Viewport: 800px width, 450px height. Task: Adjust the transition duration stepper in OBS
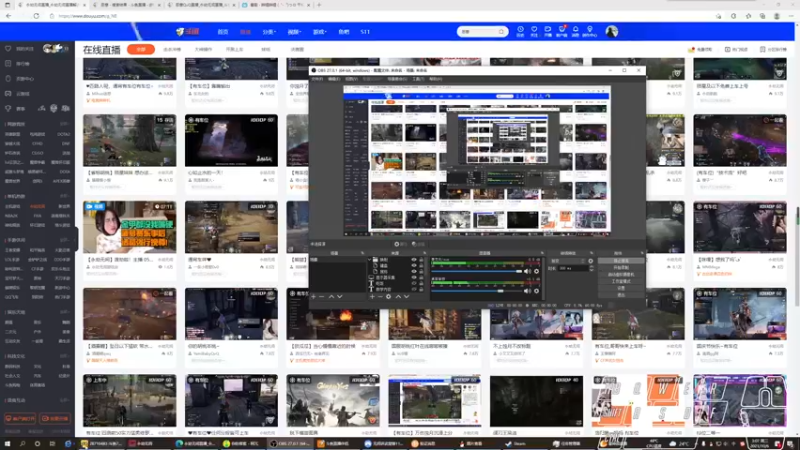(x=592, y=268)
